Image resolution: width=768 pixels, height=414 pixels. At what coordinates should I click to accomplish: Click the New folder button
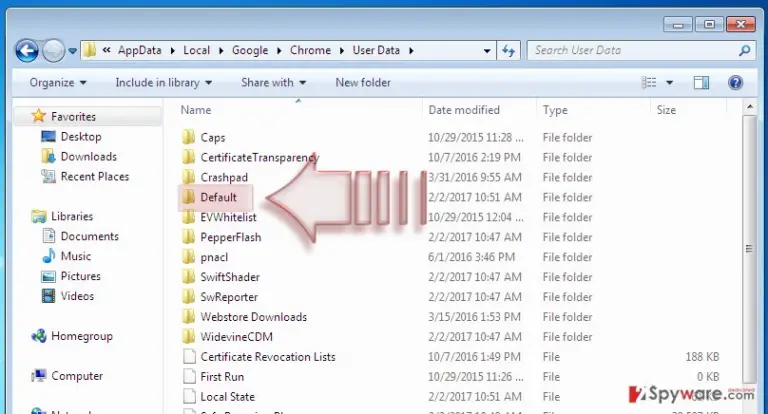363,82
